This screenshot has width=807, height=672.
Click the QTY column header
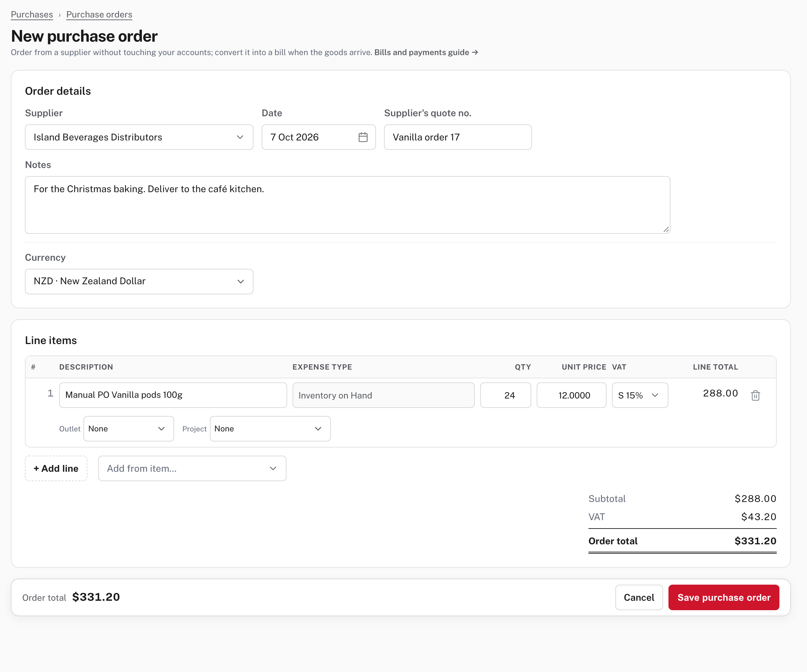pyautogui.click(x=523, y=367)
